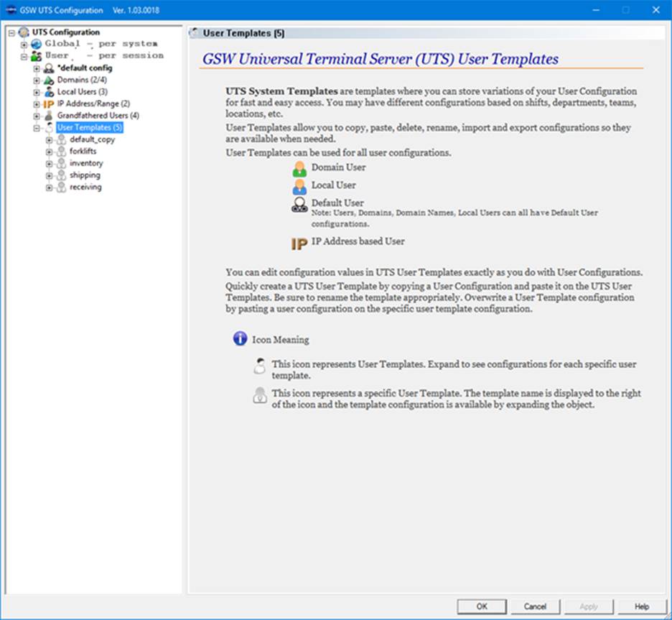Screen dimensions: 672x620
Task: Click the blue Icon Meaning info icon
Action: coord(240,338)
